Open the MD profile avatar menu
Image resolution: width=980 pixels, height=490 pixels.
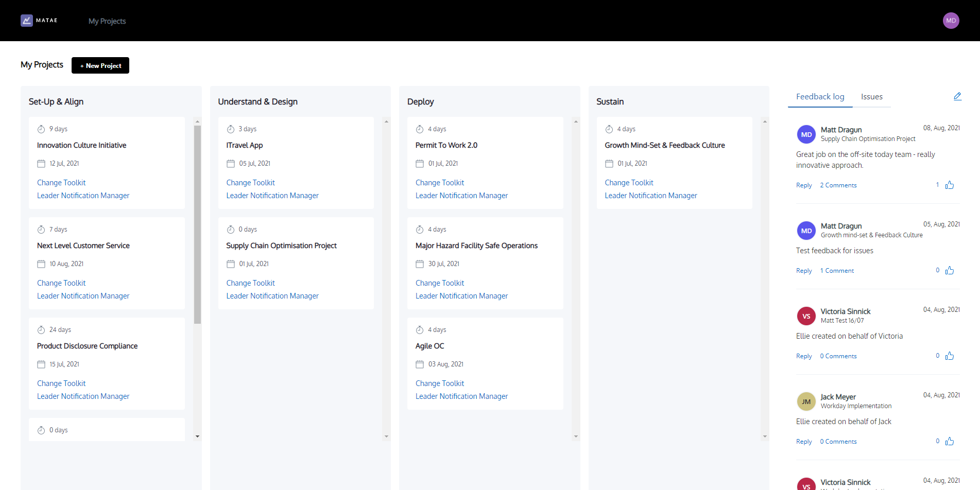click(951, 21)
